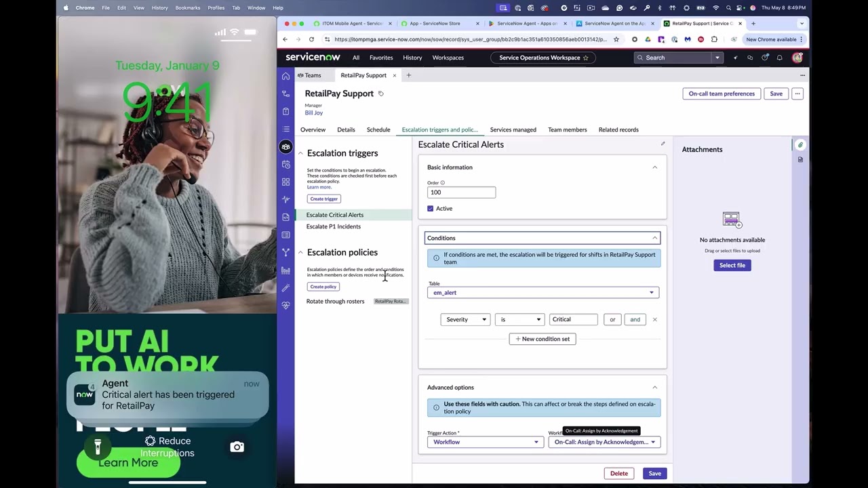Enable the Active checkbox

[x=430, y=208]
